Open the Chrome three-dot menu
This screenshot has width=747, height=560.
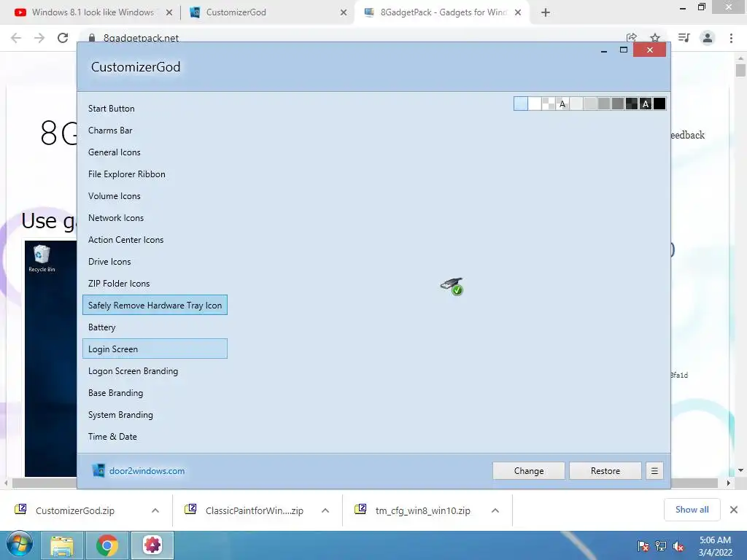click(731, 38)
